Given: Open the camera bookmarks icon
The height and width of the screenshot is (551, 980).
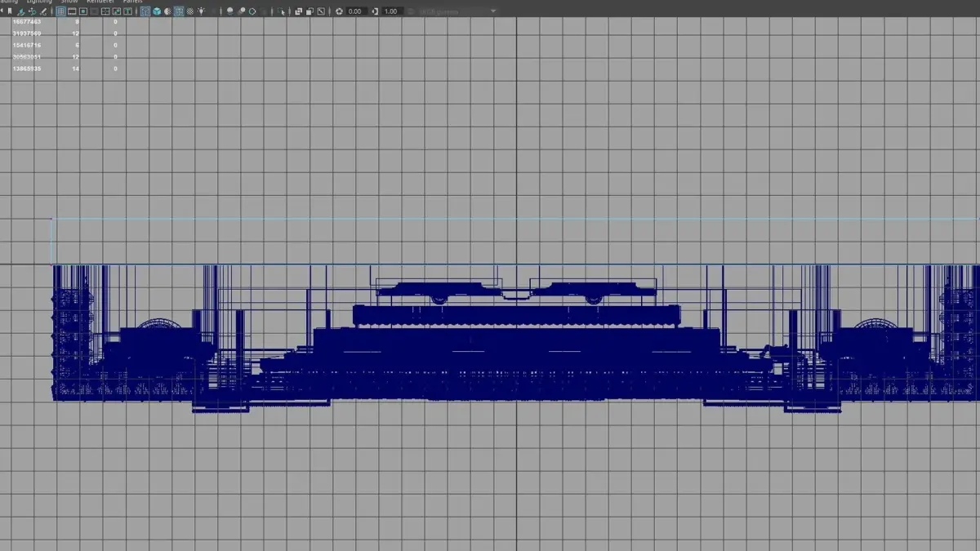Looking at the screenshot, I should pyautogui.click(x=10, y=11).
